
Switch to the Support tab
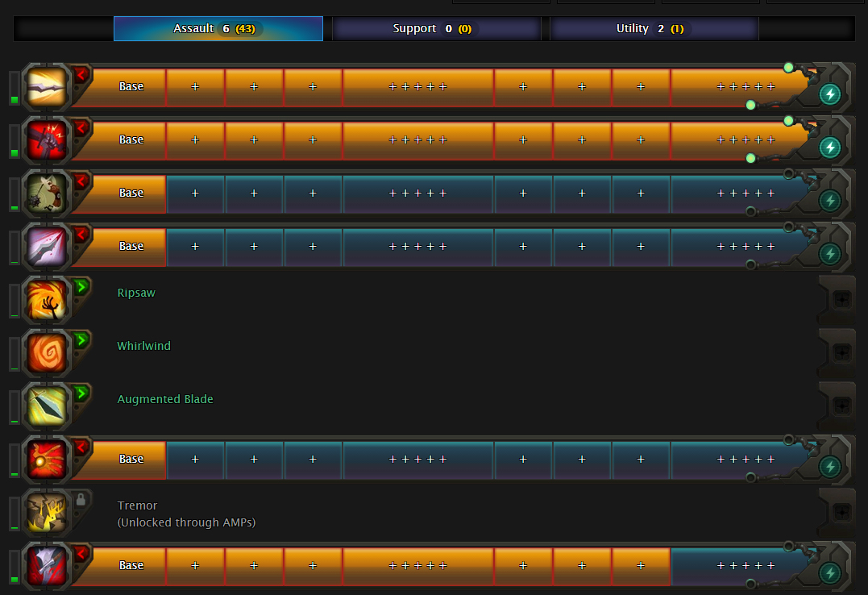(436, 29)
